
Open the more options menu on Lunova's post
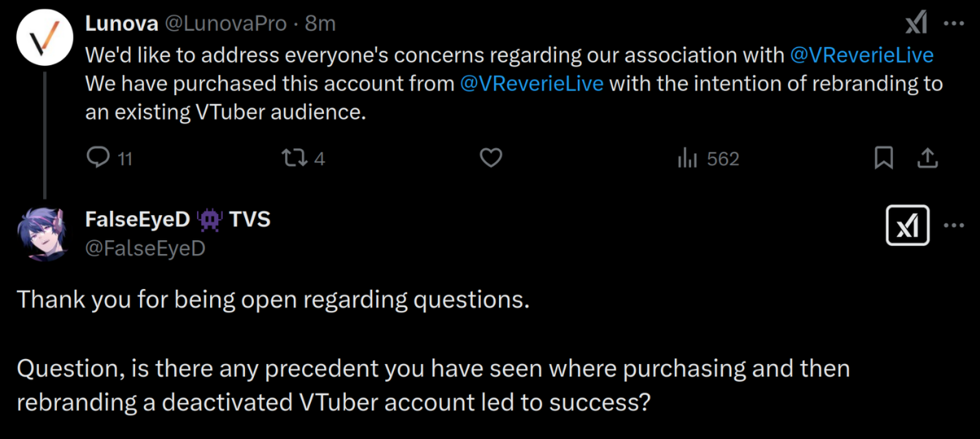point(953,24)
